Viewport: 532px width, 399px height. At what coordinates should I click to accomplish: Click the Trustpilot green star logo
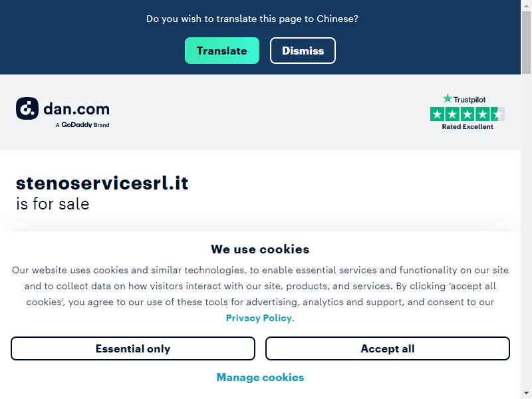(x=448, y=98)
